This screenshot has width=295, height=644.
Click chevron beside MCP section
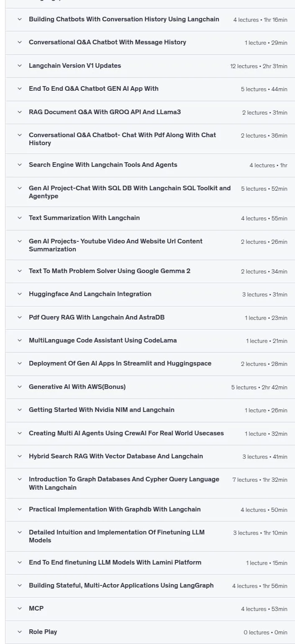[20, 608]
